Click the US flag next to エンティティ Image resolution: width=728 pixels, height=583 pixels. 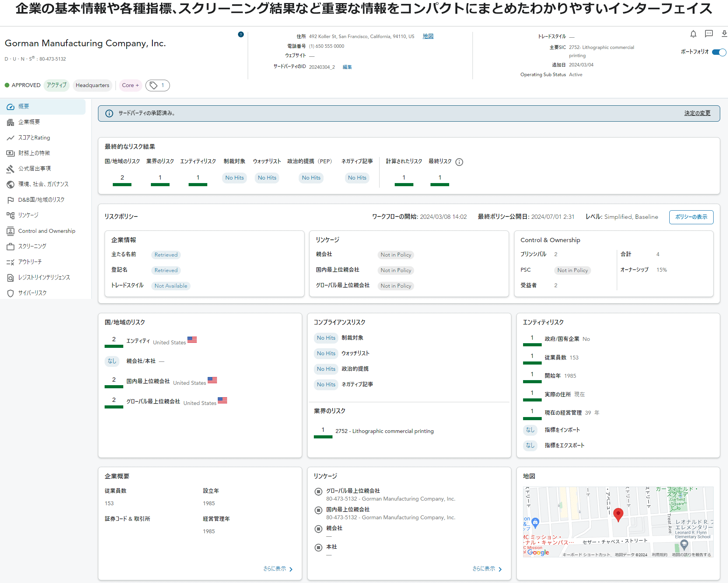[192, 340]
